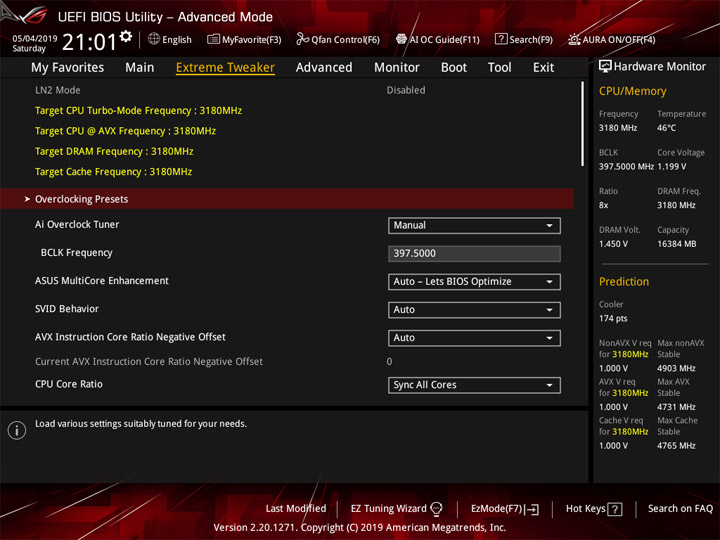
Task: Click the 1.450 V DRAM Volt. reading
Action: 613,244
